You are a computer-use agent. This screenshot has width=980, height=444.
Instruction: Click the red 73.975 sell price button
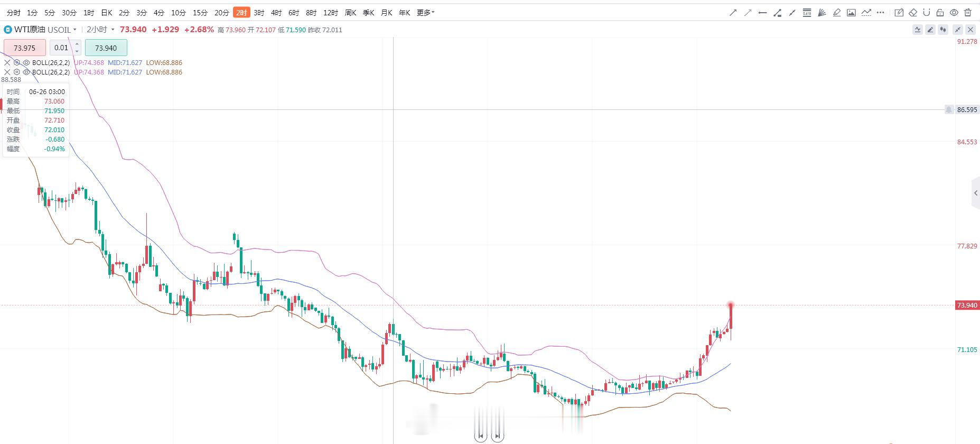click(x=25, y=48)
